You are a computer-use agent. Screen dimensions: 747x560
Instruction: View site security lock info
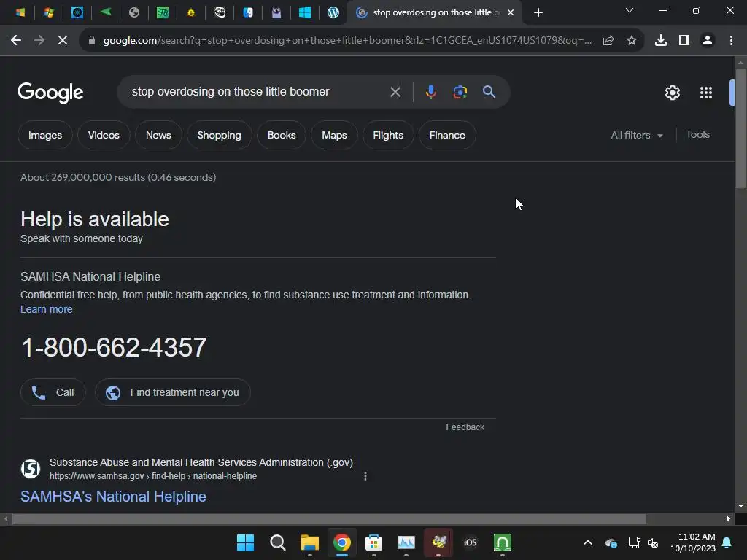91,41
